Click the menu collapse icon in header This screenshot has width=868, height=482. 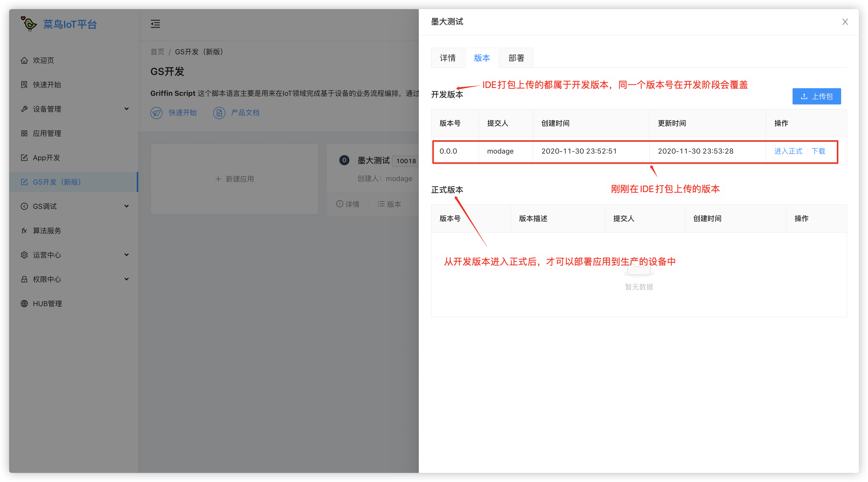[155, 24]
